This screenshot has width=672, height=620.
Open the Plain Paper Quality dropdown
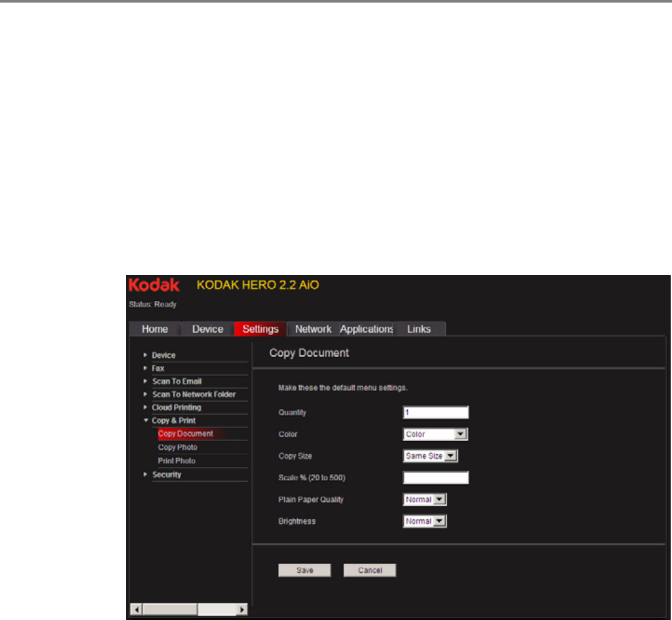coord(425,500)
